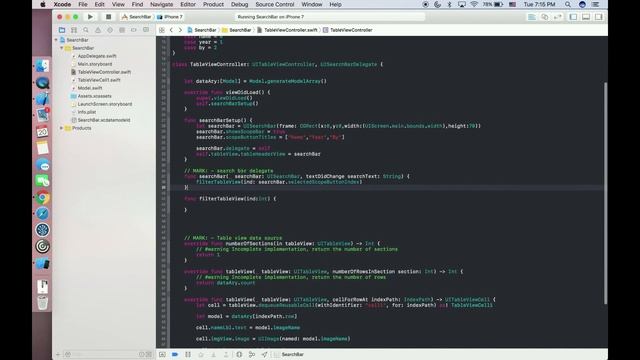Go back in editor history

[x=171, y=30]
